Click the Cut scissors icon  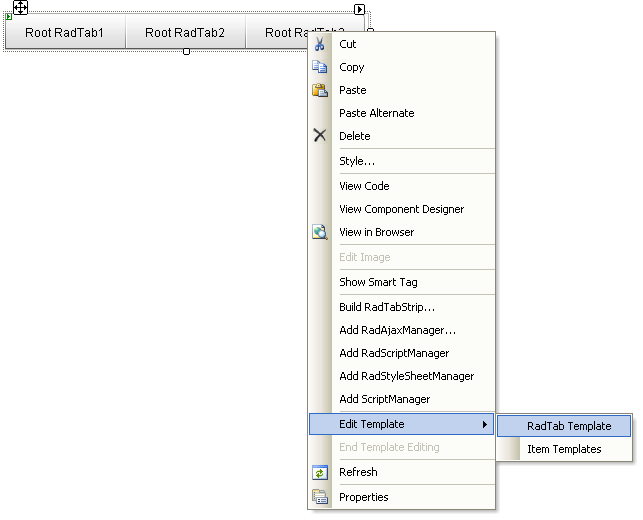tap(320, 44)
